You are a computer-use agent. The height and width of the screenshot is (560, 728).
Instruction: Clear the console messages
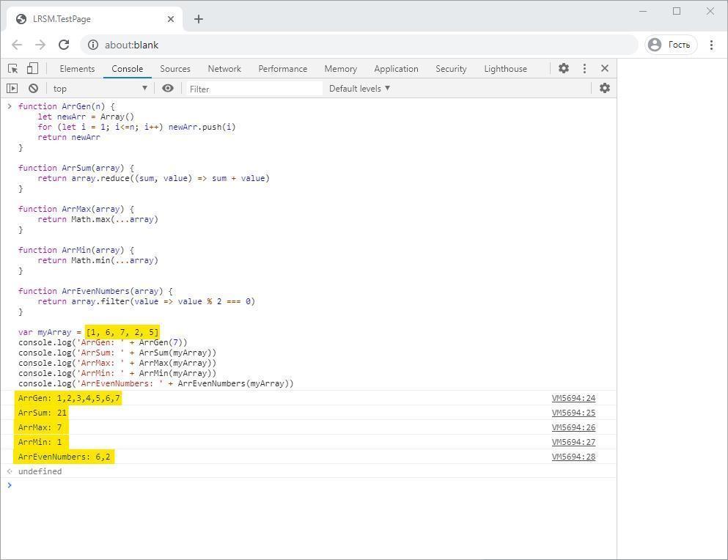(33, 88)
